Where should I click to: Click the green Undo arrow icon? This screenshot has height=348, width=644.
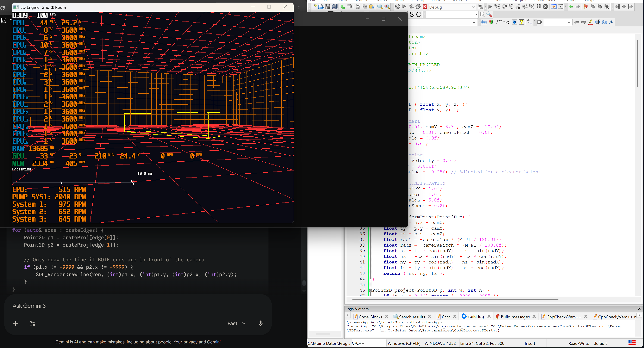(x=343, y=7)
